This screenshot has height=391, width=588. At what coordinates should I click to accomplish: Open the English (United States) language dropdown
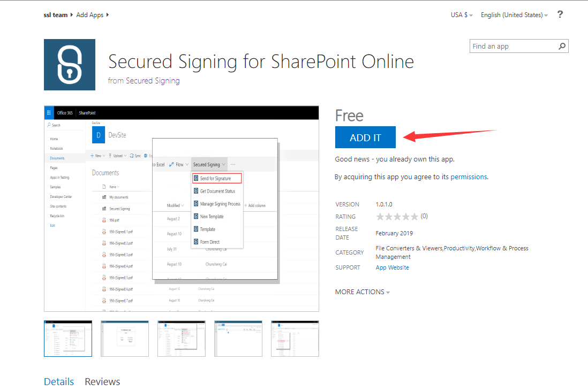tap(514, 15)
